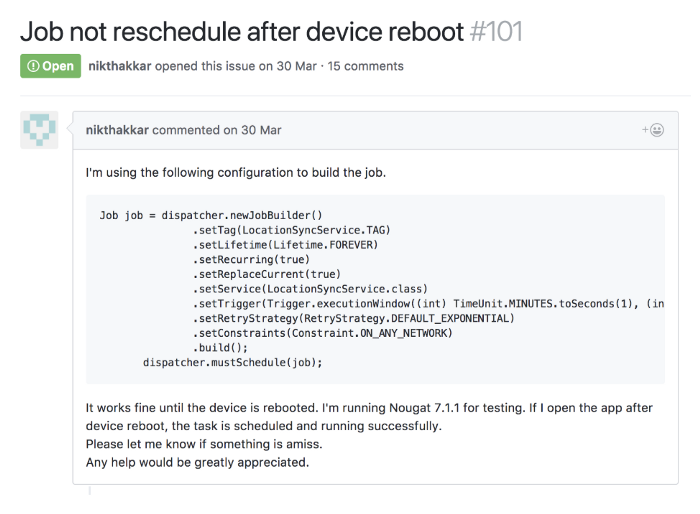Viewport: 700px width, 514px height.
Task: Click the dispatcher.mustSchedule(job) code line
Action: 233,362
